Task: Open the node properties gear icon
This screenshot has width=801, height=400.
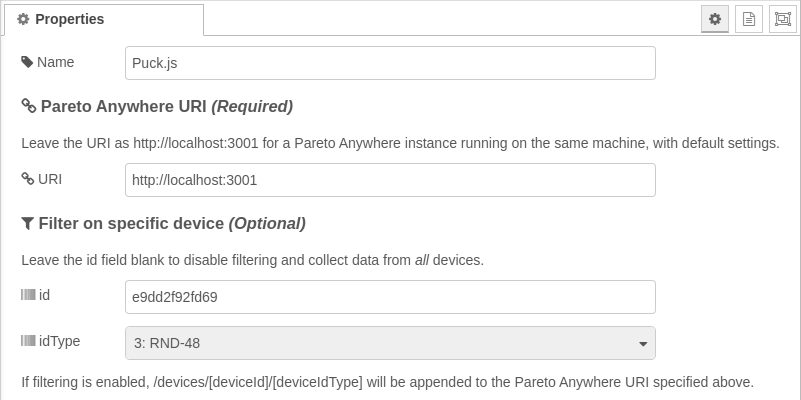Action: 715,19
